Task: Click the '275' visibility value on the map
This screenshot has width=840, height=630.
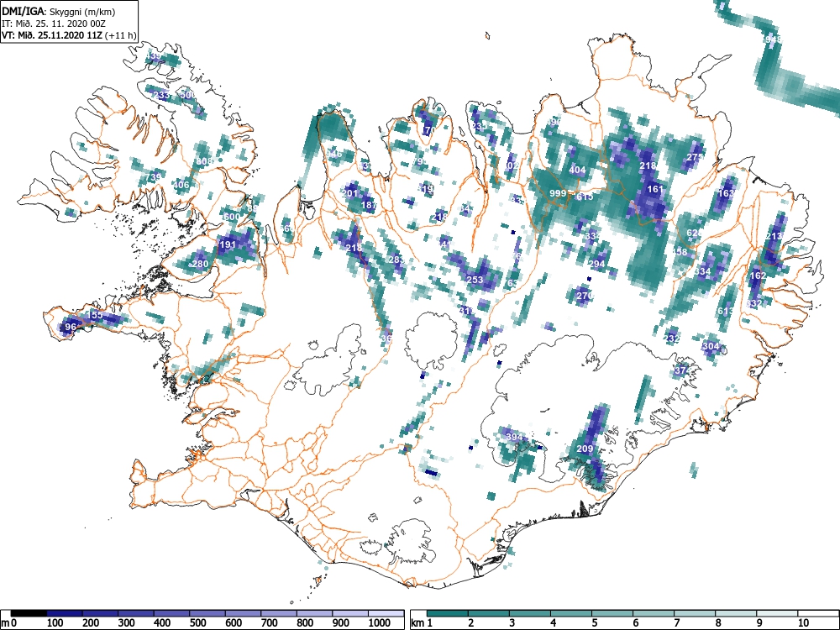Action: [695, 157]
